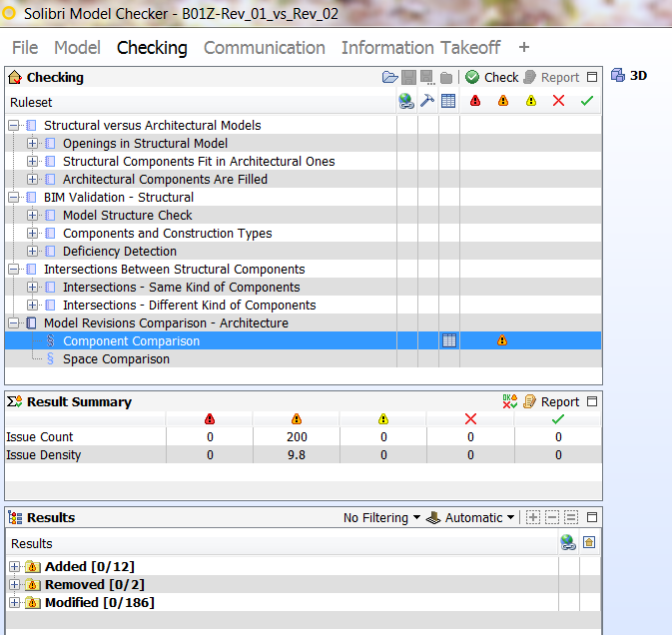
Task: Expand Model Structure Check
Action: click(32, 215)
